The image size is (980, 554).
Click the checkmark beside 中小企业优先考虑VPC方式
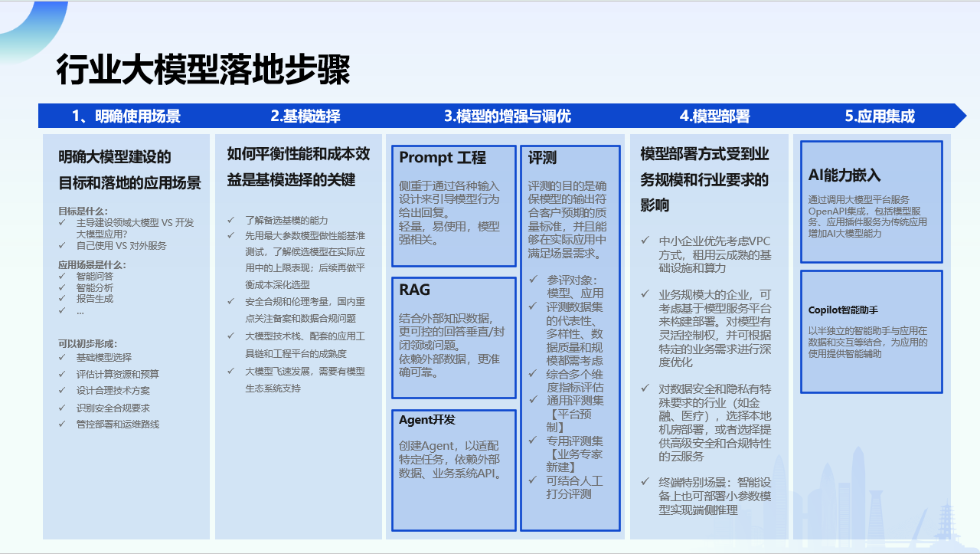click(x=646, y=241)
